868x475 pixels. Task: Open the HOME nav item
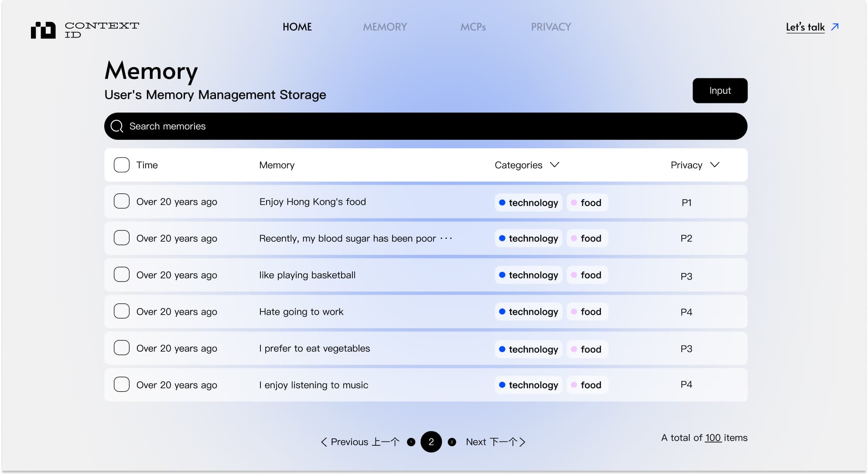(297, 27)
